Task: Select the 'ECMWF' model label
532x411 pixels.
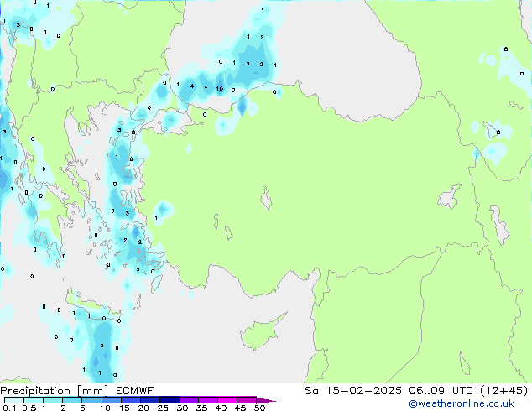Action: (134, 391)
